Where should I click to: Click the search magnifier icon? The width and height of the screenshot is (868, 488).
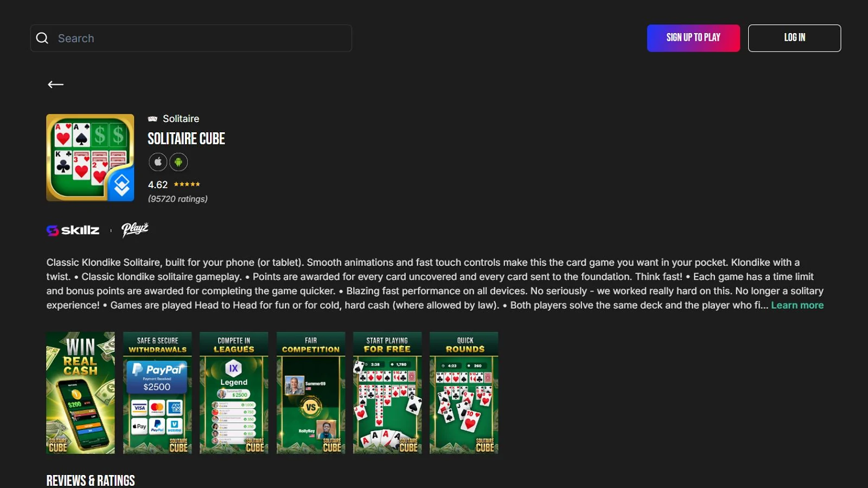42,38
